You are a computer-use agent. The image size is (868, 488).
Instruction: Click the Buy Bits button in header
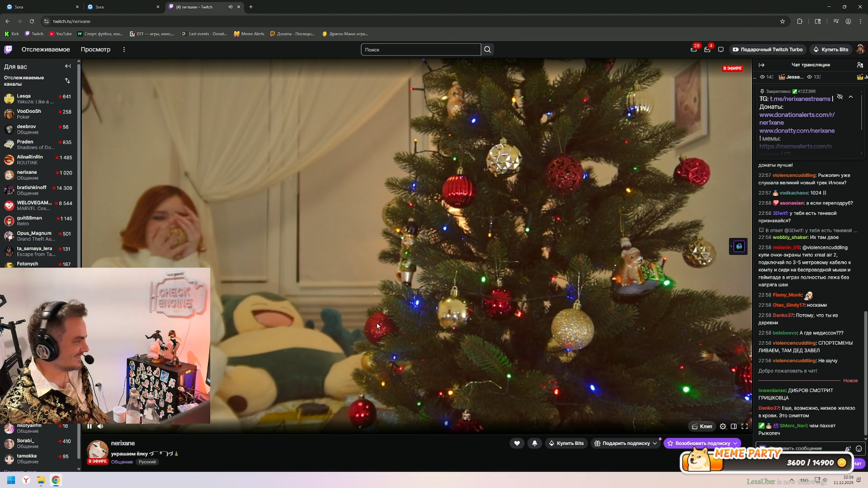click(831, 50)
